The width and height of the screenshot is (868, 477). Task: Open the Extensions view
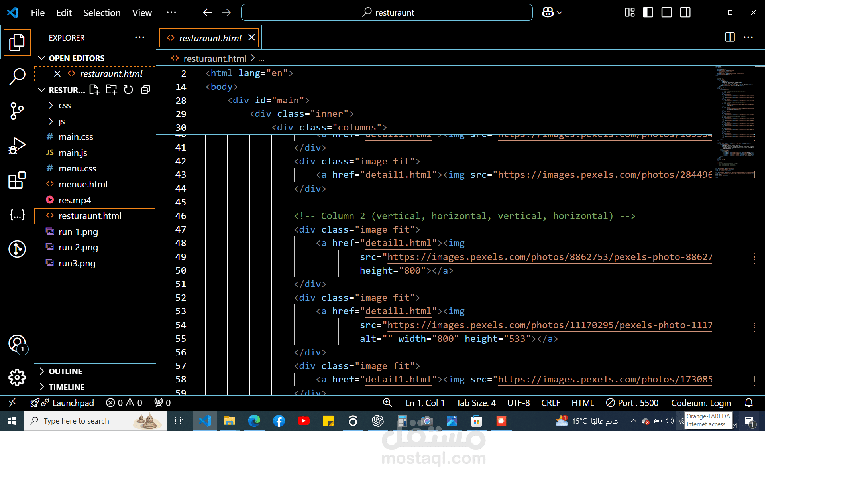(x=17, y=181)
